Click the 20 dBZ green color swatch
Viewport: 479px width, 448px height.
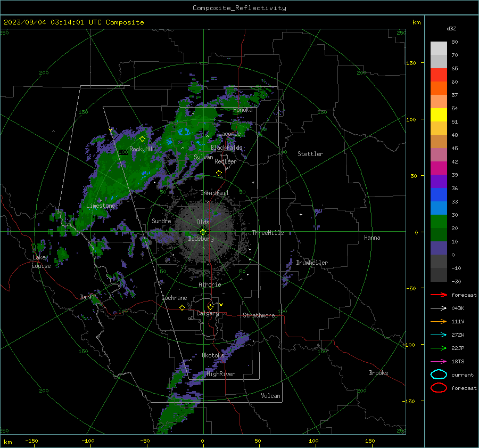click(x=439, y=222)
